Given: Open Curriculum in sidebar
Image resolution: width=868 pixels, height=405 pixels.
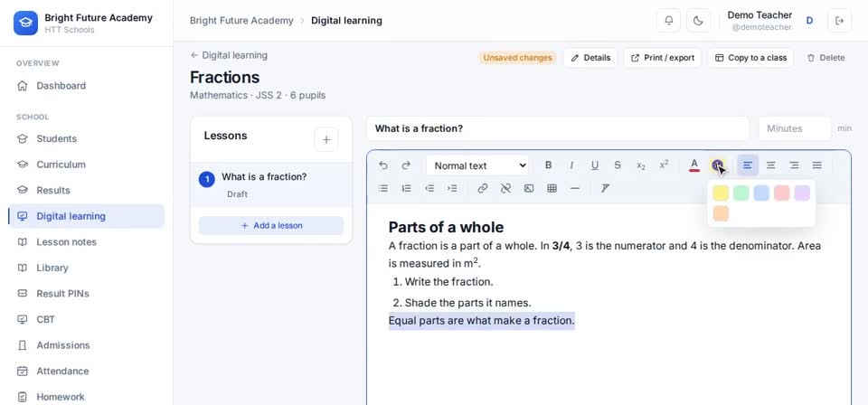Looking at the screenshot, I should pyautogui.click(x=87, y=165).
